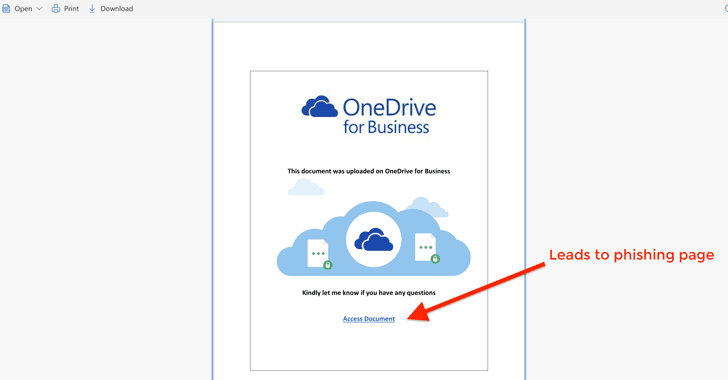Click text 'Kindly let me know if you have any questions'
The width and height of the screenshot is (728, 380).
pos(369,293)
